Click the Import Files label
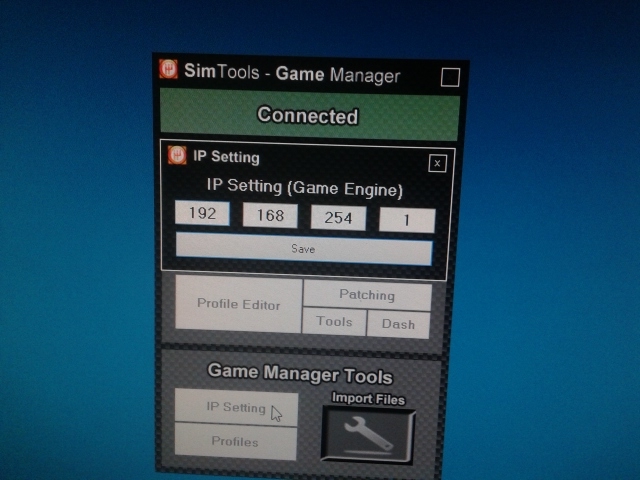 [369, 398]
